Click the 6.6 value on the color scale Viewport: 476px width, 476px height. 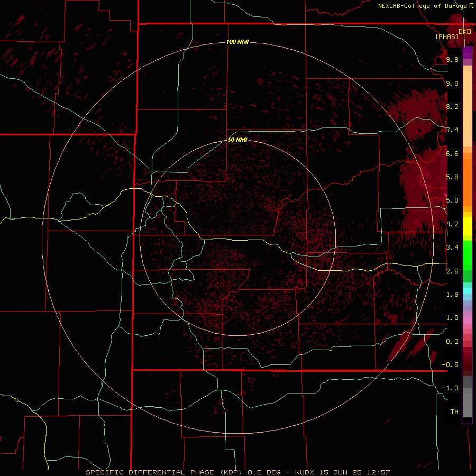[452, 153]
